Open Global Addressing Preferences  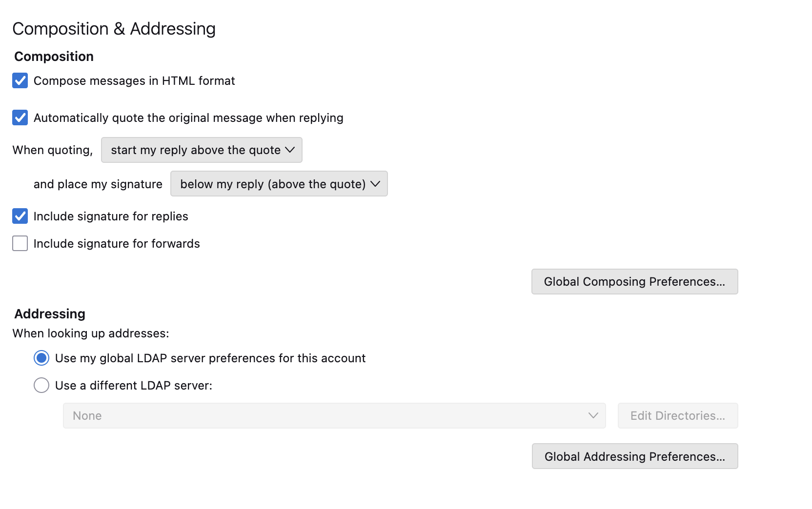pos(634,456)
